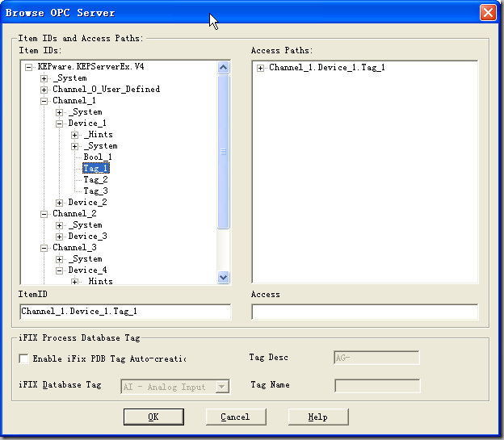Click the Item IDs scroll-down arrow
This screenshot has height=440, width=504.
224,277
